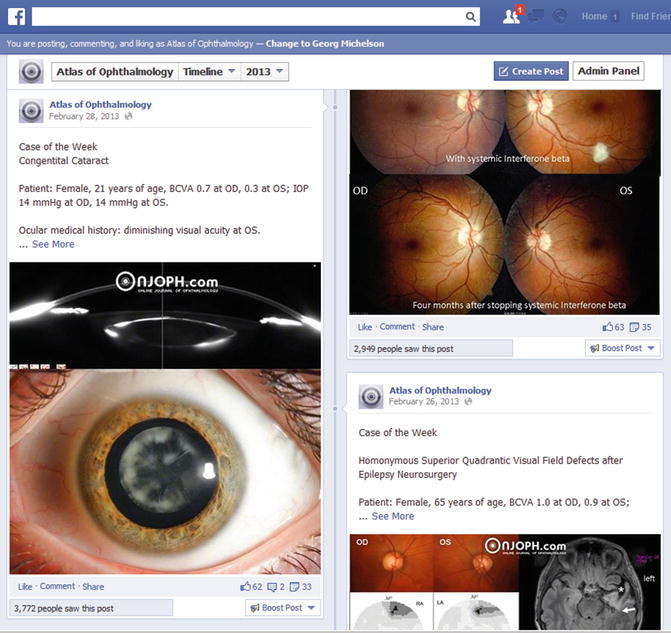Open the globe notifications icon

(x=560, y=16)
